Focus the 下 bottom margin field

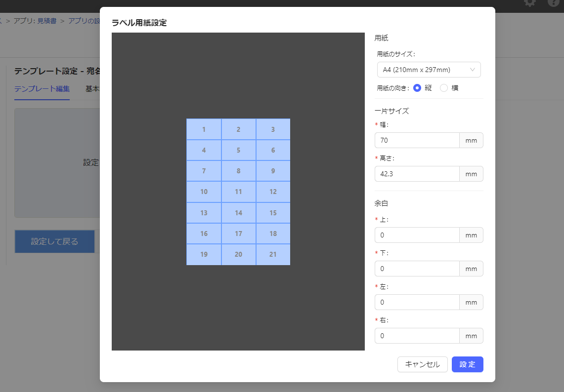coord(417,269)
